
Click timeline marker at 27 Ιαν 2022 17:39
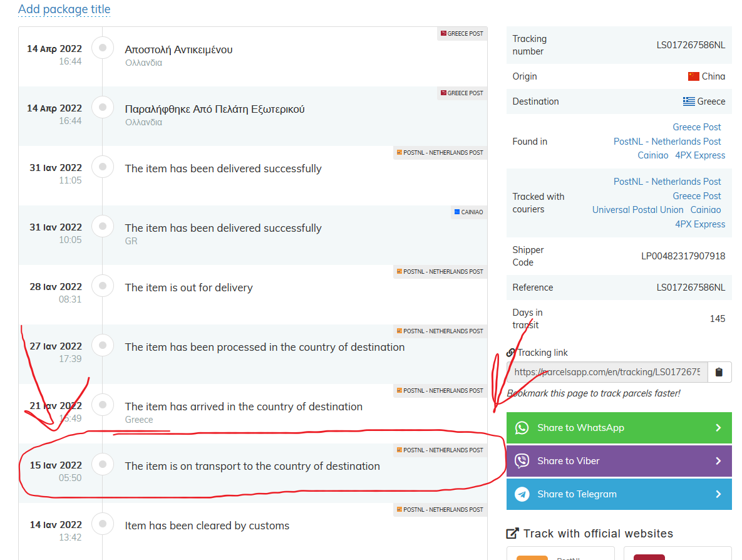point(103,345)
